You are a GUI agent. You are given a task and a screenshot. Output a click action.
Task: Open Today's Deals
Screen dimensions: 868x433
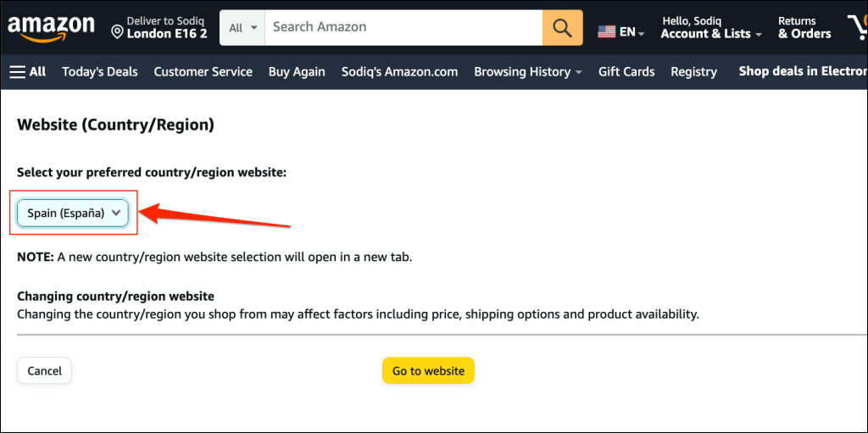pyautogui.click(x=100, y=72)
